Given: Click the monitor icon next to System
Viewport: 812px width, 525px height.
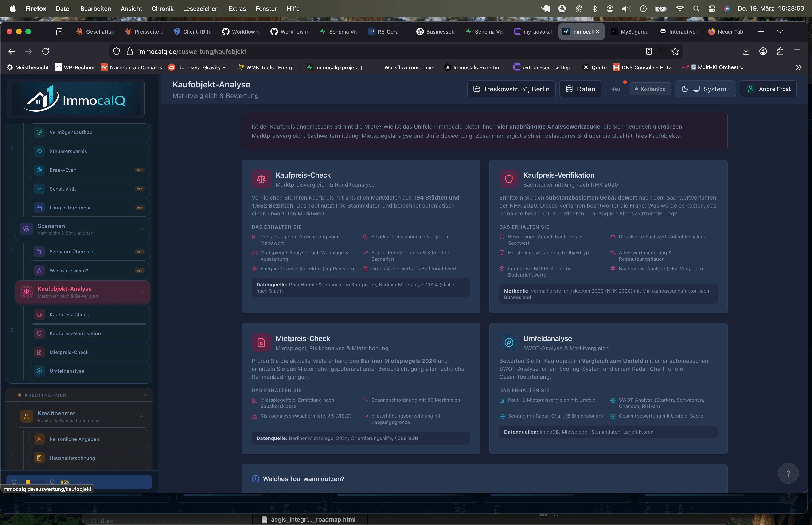Looking at the screenshot, I should coord(696,89).
